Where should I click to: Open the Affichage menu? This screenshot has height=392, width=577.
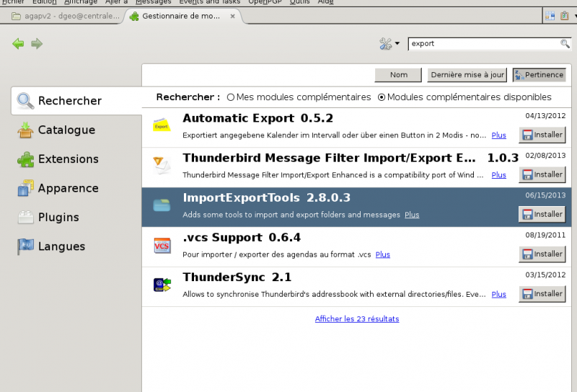pyautogui.click(x=81, y=2)
